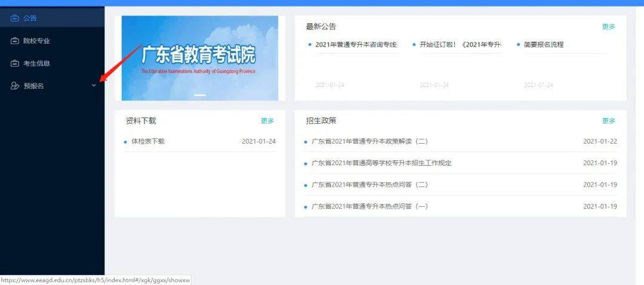The width and height of the screenshot is (644, 285).
Task: Open the 体检表下载 download link
Action: 148,141
